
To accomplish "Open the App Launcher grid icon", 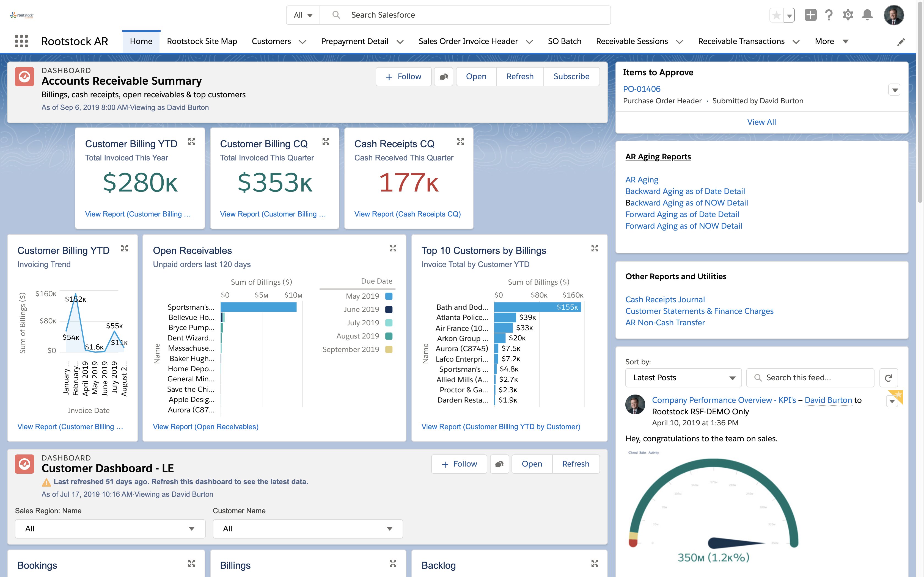I will click(21, 41).
